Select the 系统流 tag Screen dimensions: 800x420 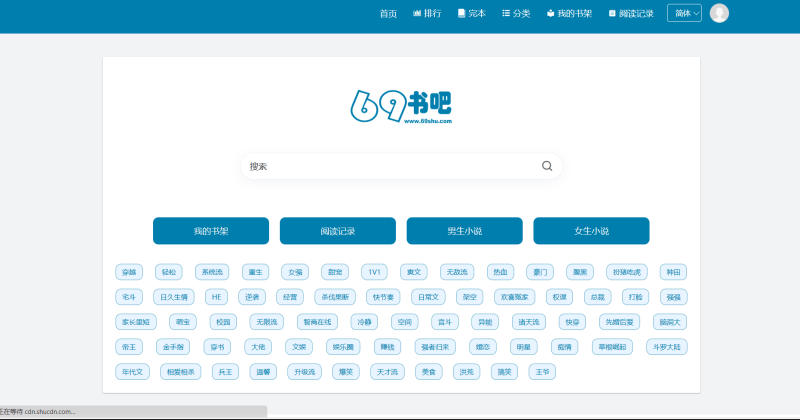pos(212,272)
